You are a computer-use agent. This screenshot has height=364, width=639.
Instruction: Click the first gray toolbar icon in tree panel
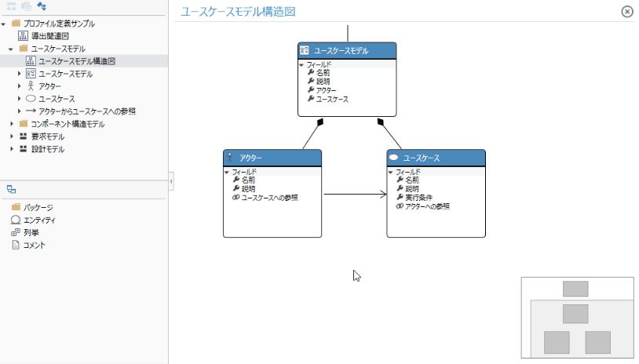coord(13,8)
